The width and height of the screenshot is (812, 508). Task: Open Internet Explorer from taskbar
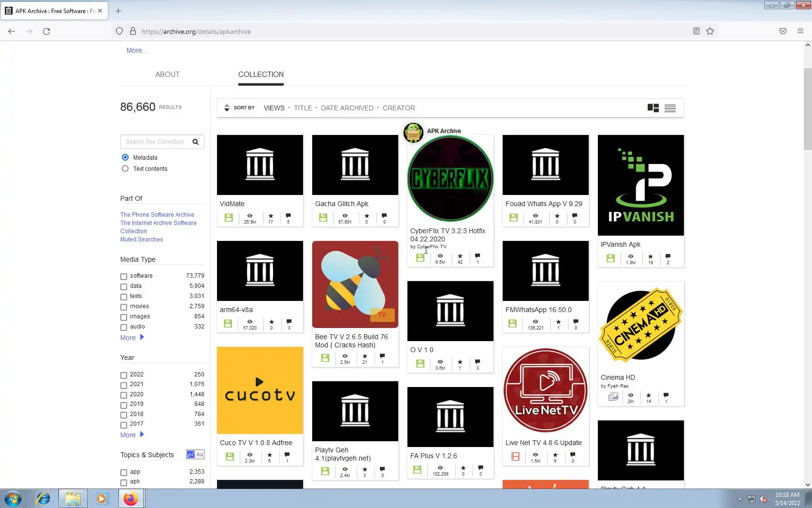click(x=43, y=498)
